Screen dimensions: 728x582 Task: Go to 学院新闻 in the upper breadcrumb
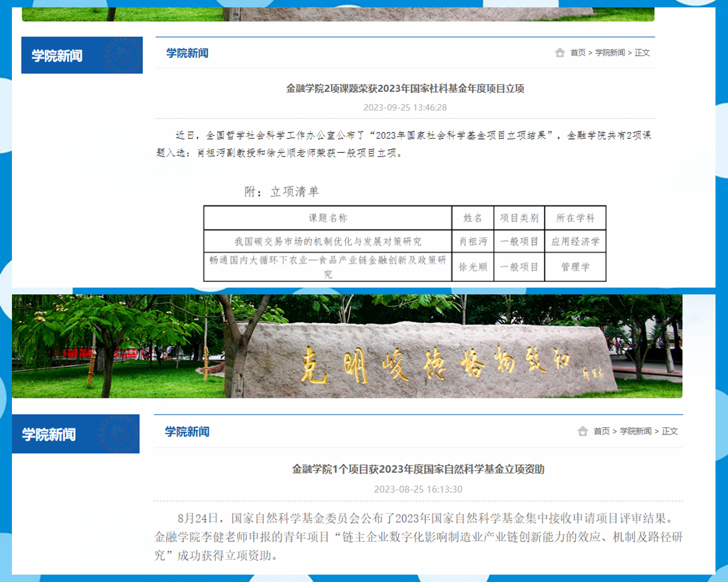pos(610,53)
